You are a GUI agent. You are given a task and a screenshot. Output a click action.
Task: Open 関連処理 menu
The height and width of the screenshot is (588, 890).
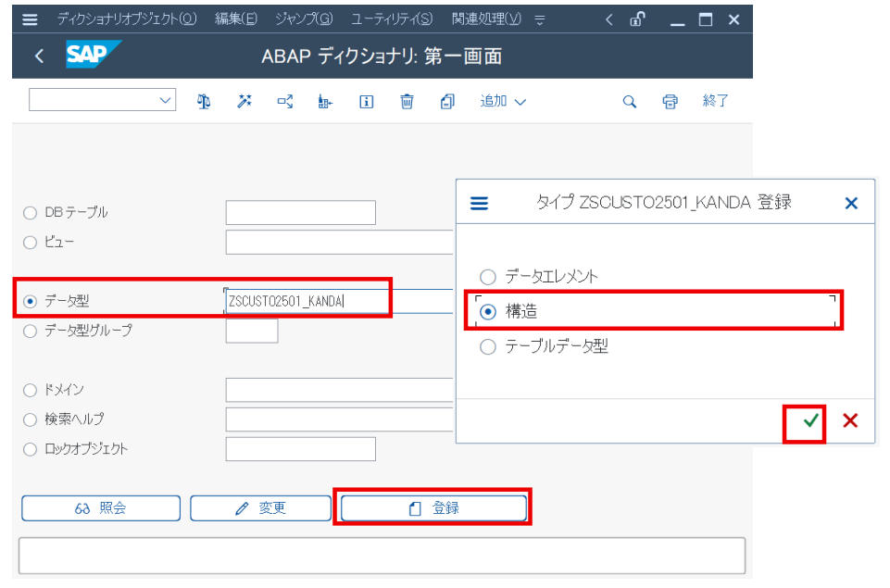tap(486, 19)
